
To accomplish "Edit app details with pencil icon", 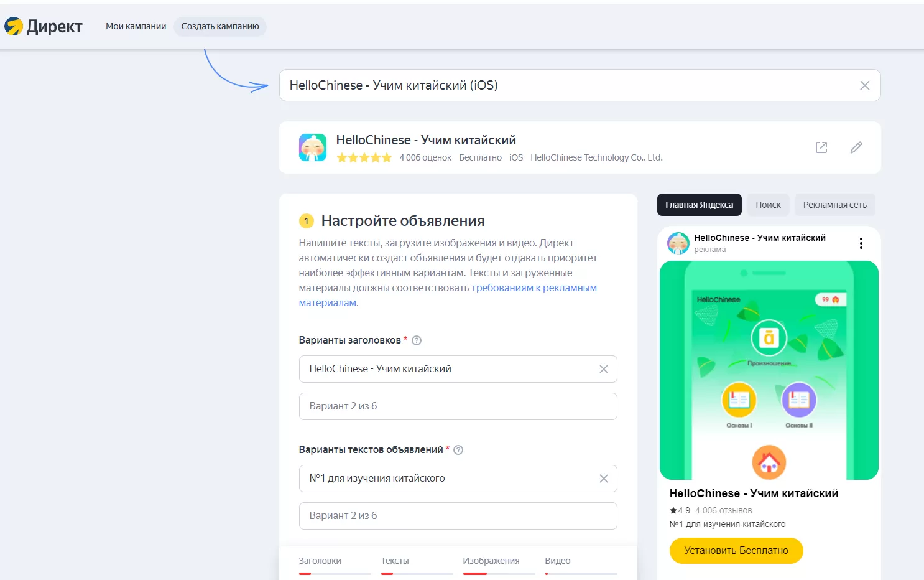I will [856, 147].
